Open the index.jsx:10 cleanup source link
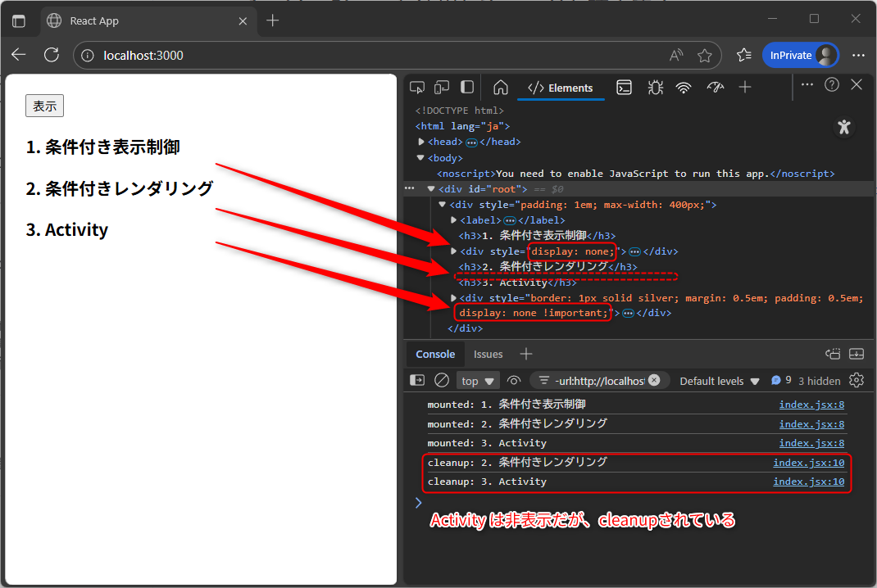877x588 pixels. 811,462
